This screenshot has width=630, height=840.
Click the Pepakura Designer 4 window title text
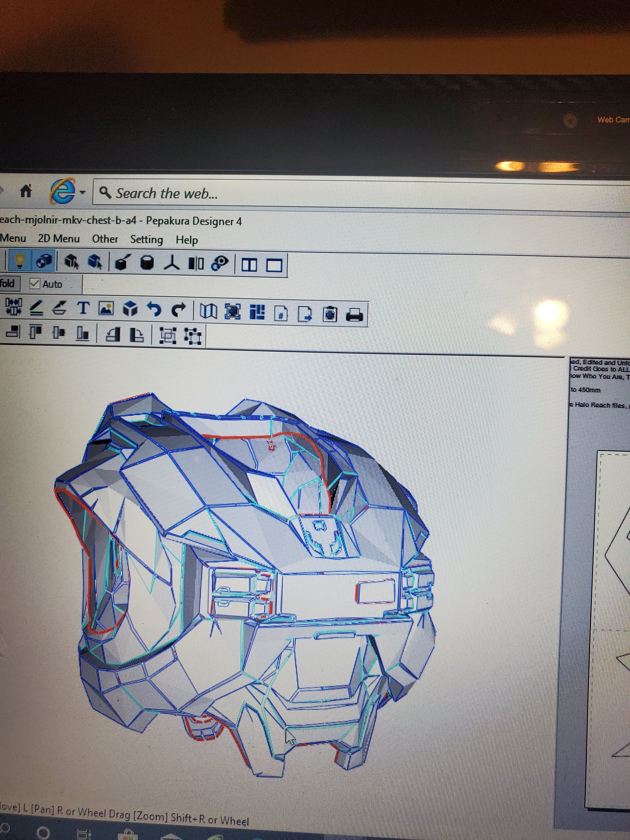tap(194, 221)
